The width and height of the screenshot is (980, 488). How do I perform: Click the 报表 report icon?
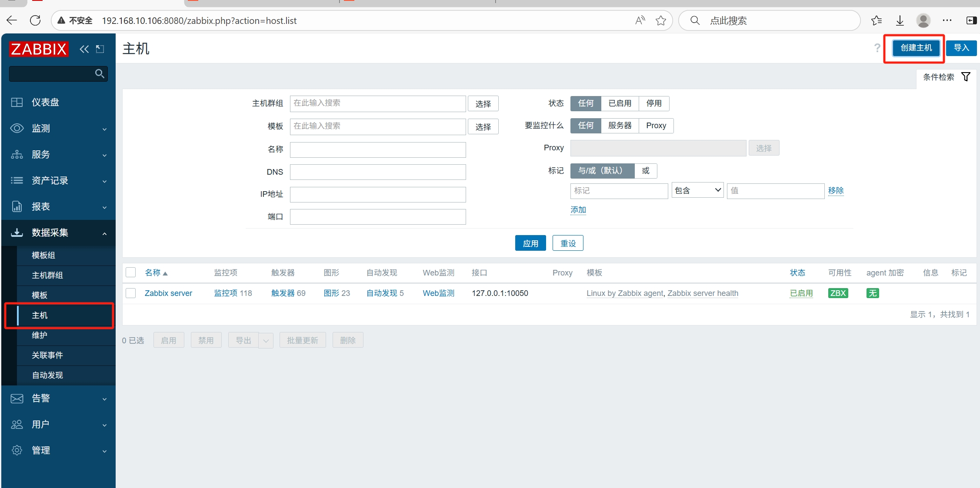[17, 206]
